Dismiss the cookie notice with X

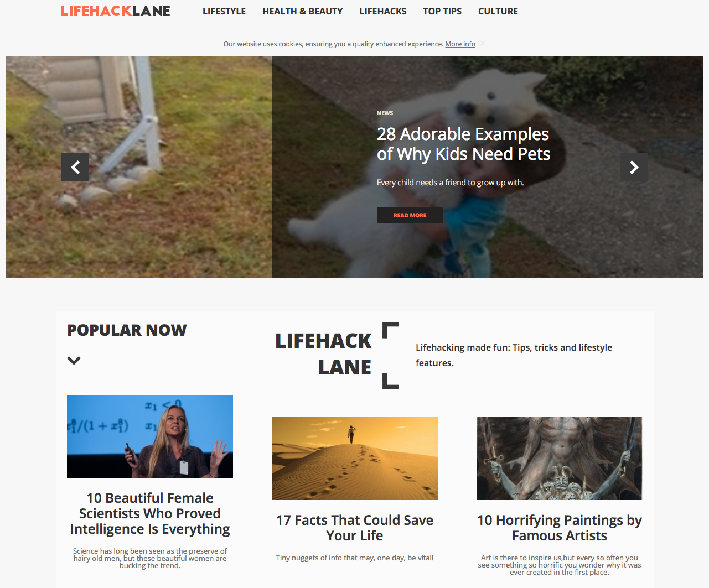(483, 44)
